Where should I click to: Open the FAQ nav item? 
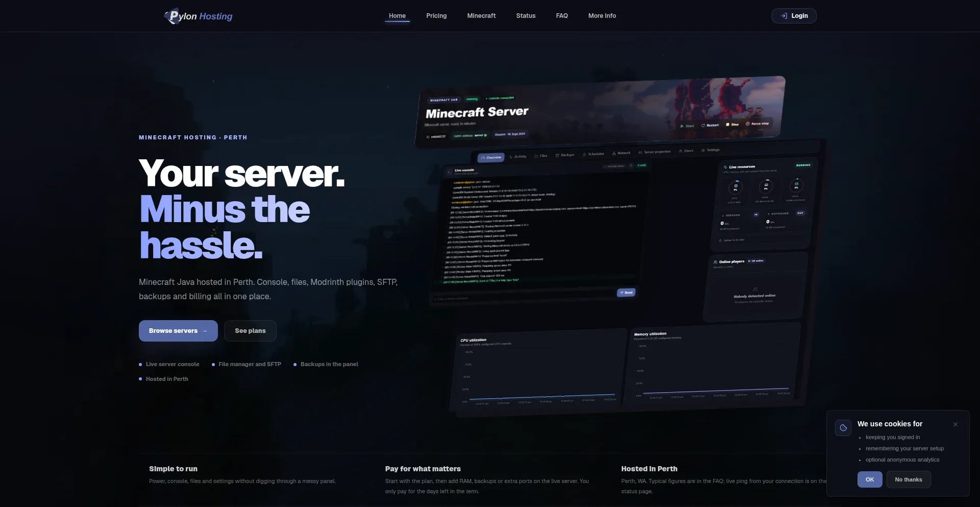click(562, 16)
